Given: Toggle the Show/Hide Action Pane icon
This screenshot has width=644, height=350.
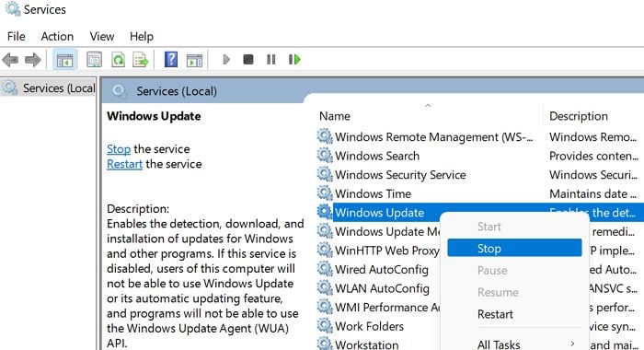Looking at the screenshot, I should click(195, 60).
